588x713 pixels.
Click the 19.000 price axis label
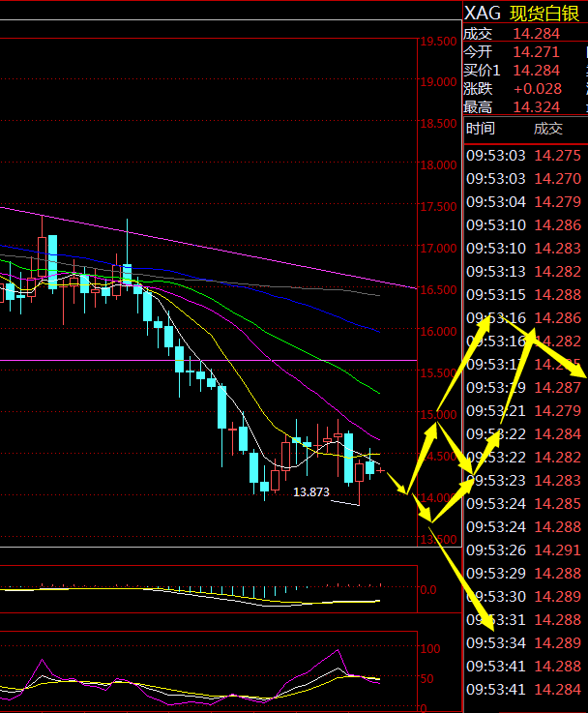coord(438,82)
